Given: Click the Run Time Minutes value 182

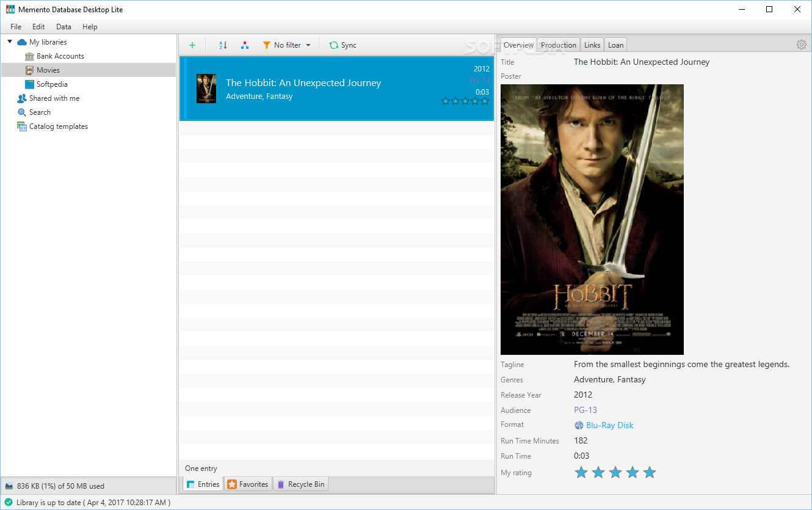Looking at the screenshot, I should pyautogui.click(x=581, y=441).
